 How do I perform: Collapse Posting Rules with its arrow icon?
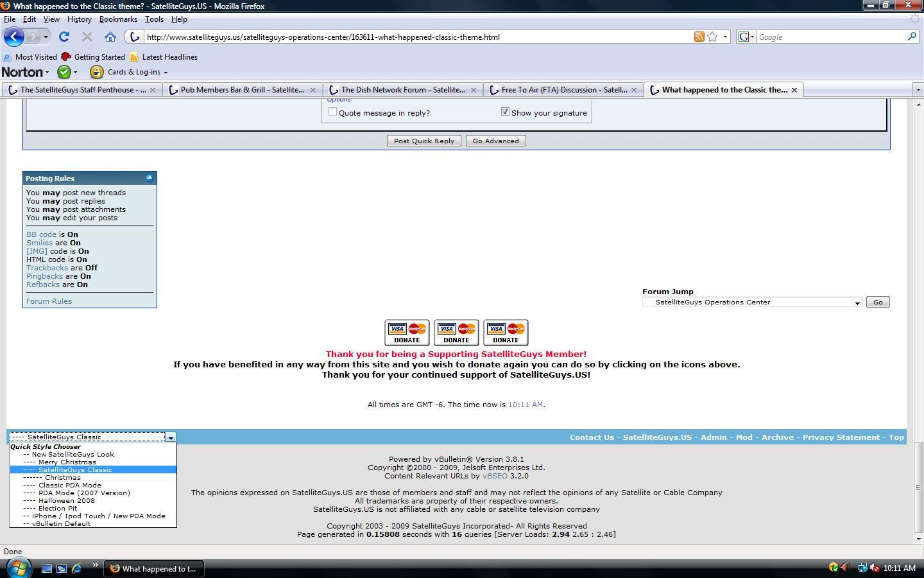click(150, 178)
